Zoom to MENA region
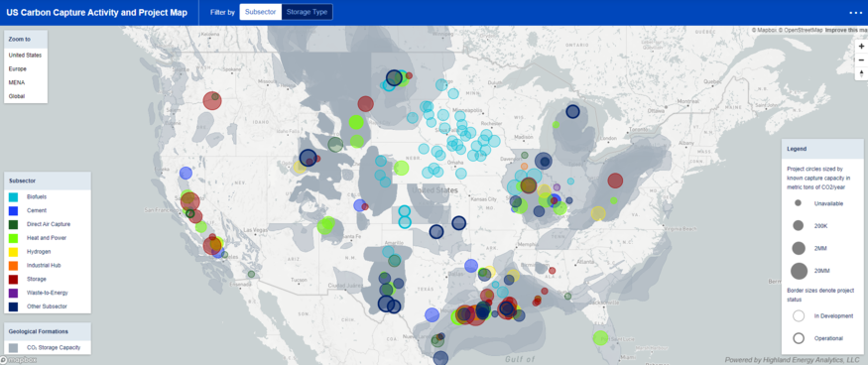The width and height of the screenshot is (868, 365). (17, 82)
